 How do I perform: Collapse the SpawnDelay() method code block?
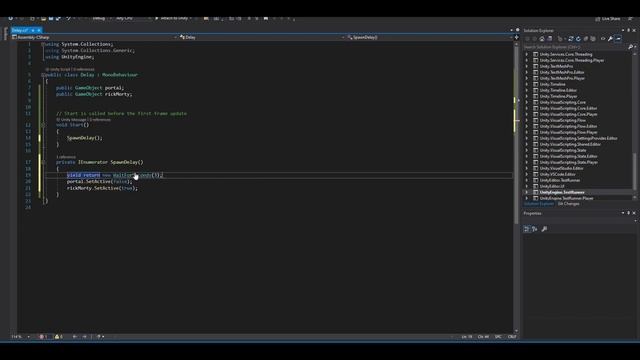[43, 162]
